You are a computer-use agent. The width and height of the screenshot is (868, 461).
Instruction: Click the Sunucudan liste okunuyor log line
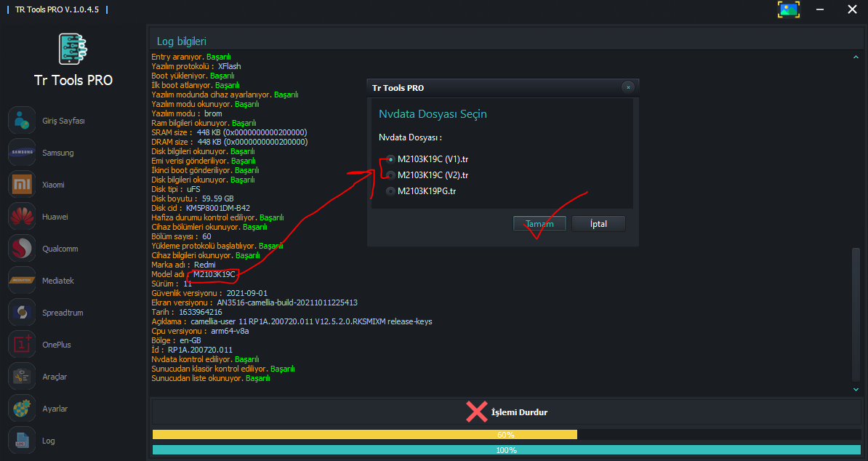(211, 379)
